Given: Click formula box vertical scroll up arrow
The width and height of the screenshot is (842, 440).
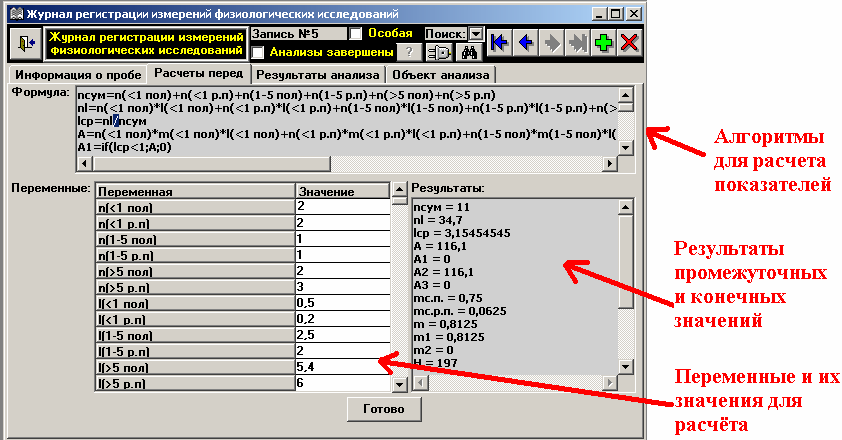Looking at the screenshot, I should [626, 96].
